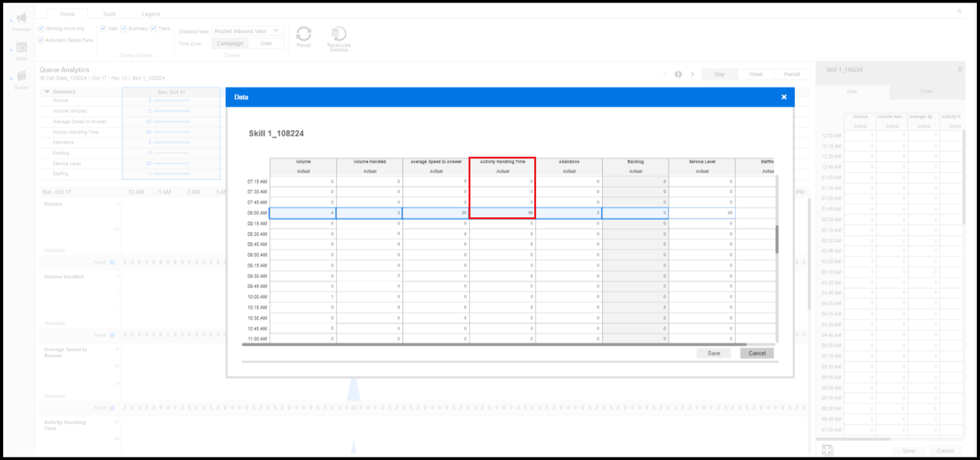This screenshot has width=980, height=460.
Task: Collapse the Summary section triangle
Action: 47,92
